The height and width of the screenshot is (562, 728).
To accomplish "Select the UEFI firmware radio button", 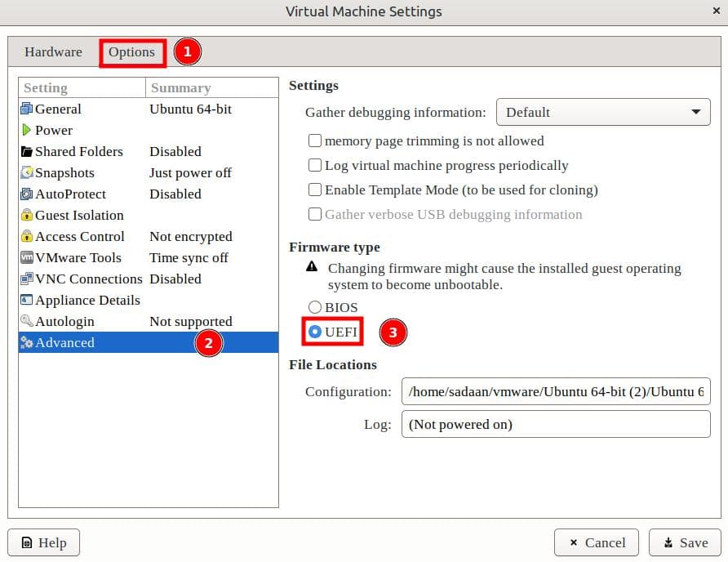I will 315,332.
